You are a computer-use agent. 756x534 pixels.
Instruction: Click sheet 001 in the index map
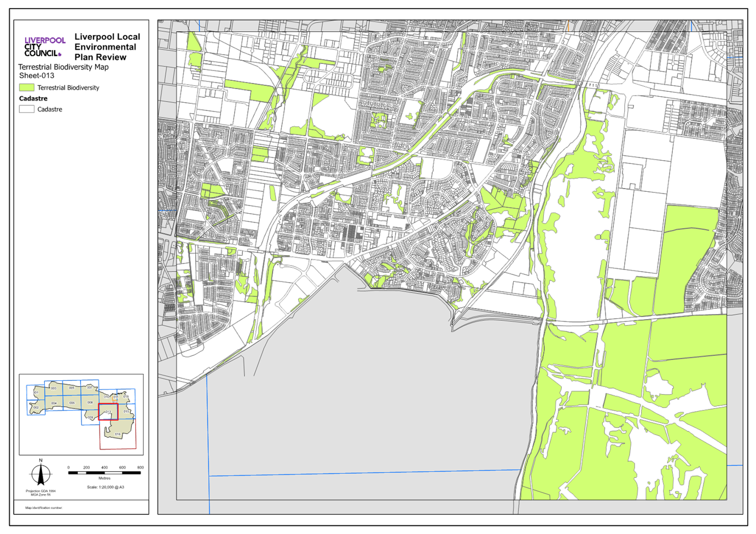(36, 392)
